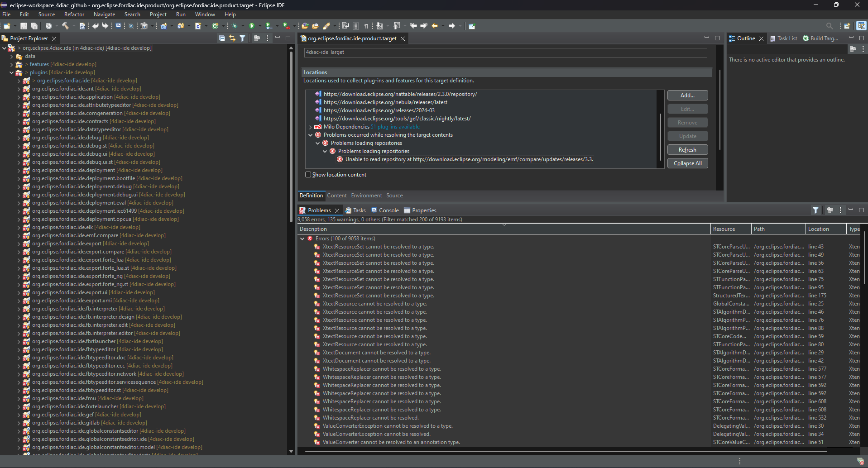The image size is (868, 468).
Task: Click the undo arrow icon
Action: [95, 26]
